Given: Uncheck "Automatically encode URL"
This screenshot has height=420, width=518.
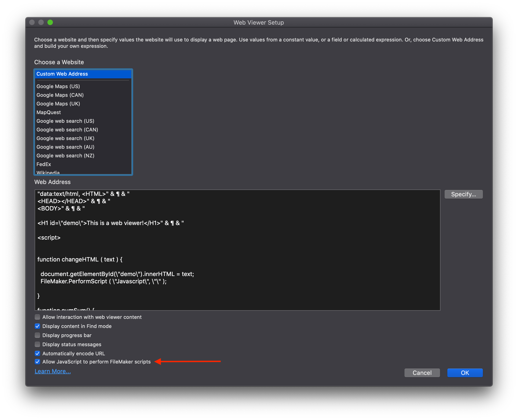Looking at the screenshot, I should click(38, 353).
